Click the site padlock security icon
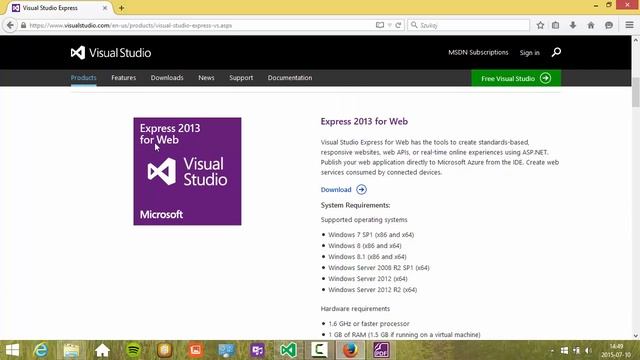Viewport: 640px width, 360px height. (23, 25)
